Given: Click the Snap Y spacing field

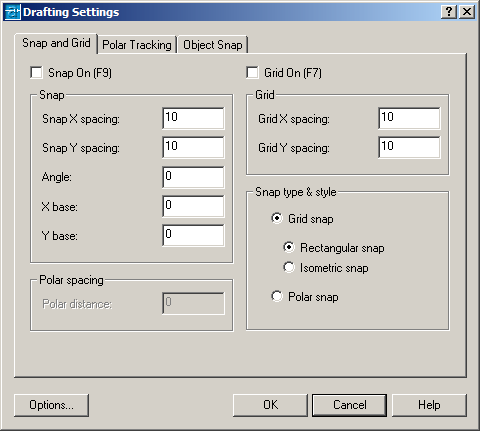Looking at the screenshot, I should [x=193, y=147].
